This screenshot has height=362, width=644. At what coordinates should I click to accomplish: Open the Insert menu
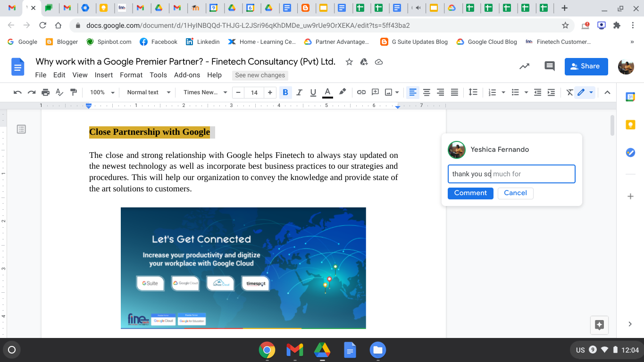pos(104,75)
